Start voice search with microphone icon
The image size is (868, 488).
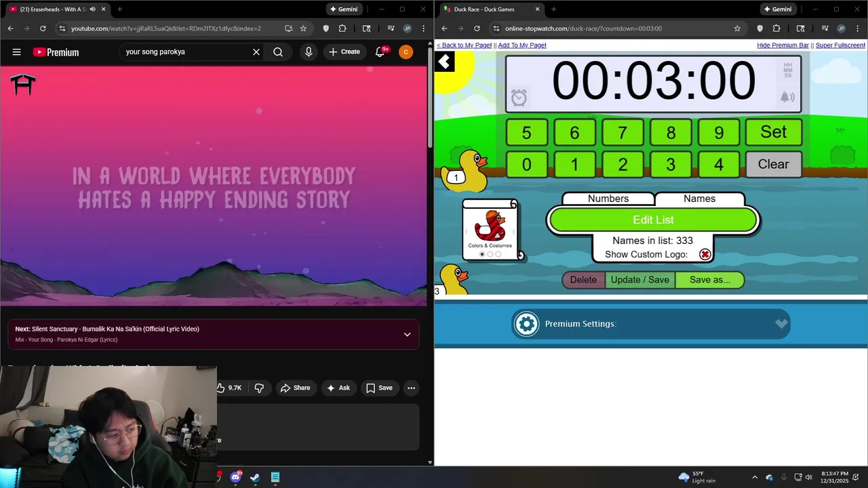(309, 52)
